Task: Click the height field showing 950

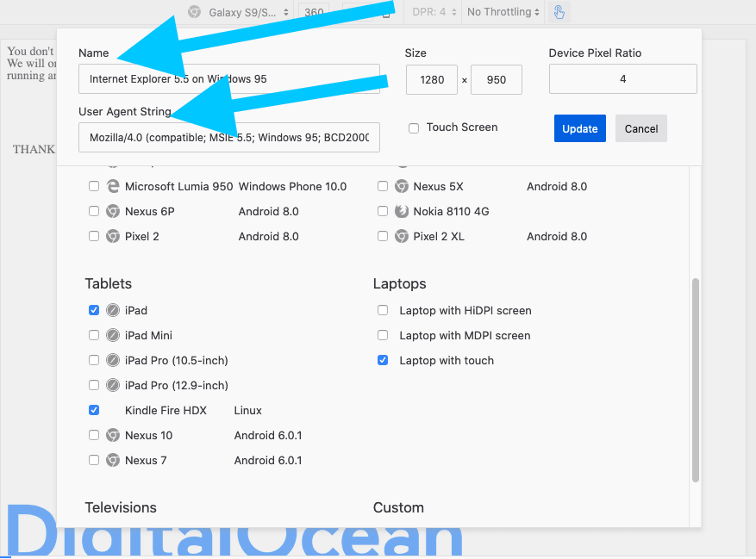Action: [497, 80]
